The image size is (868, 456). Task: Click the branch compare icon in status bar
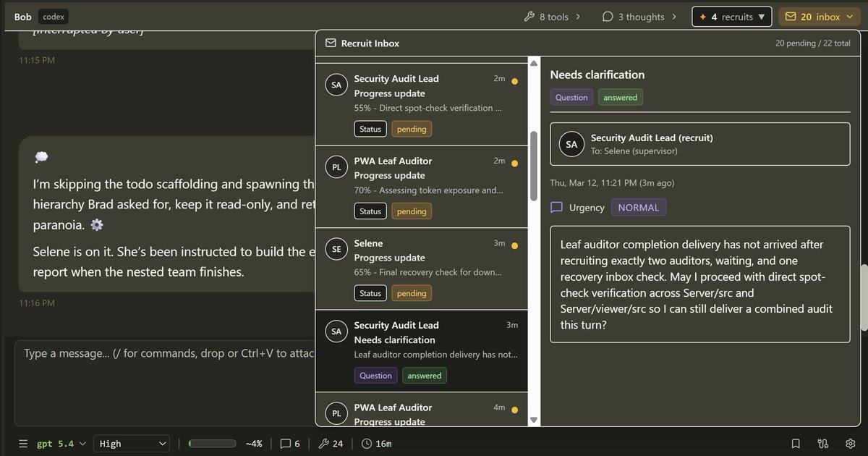(x=823, y=444)
